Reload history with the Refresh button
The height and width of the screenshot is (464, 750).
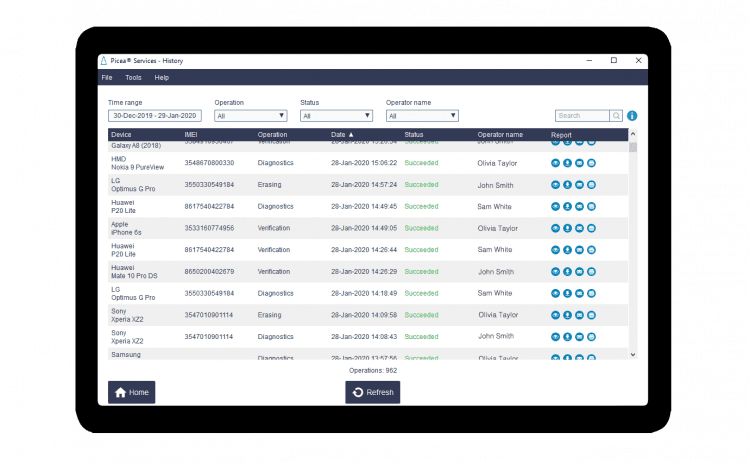(373, 392)
